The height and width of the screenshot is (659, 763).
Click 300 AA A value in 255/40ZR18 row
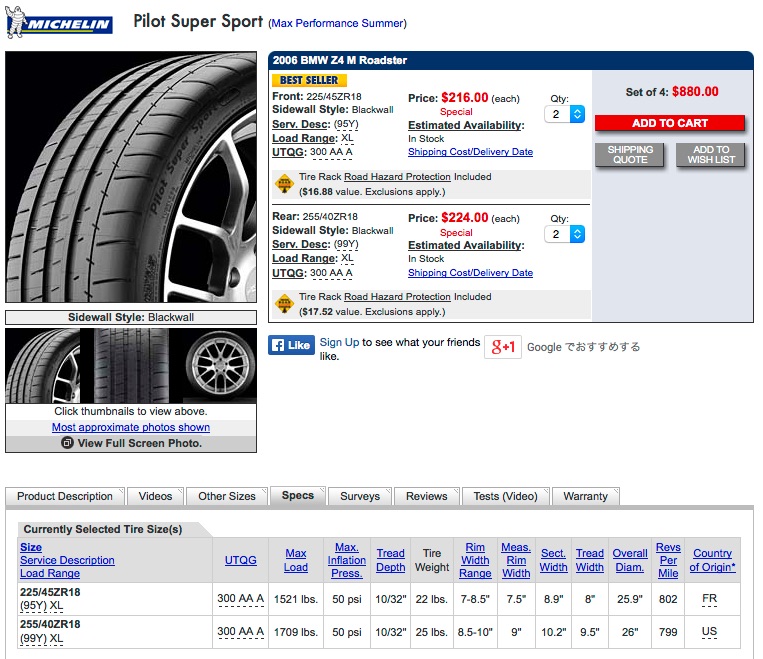[x=240, y=632]
